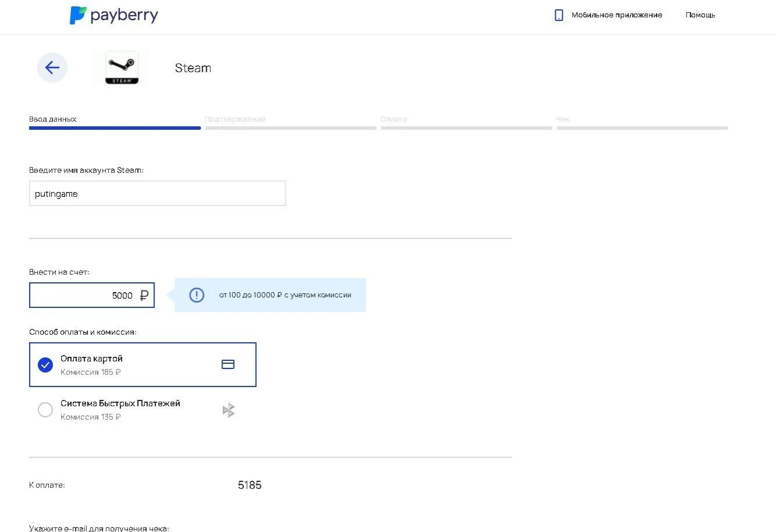Click the "К оплате:" label

(x=47, y=485)
